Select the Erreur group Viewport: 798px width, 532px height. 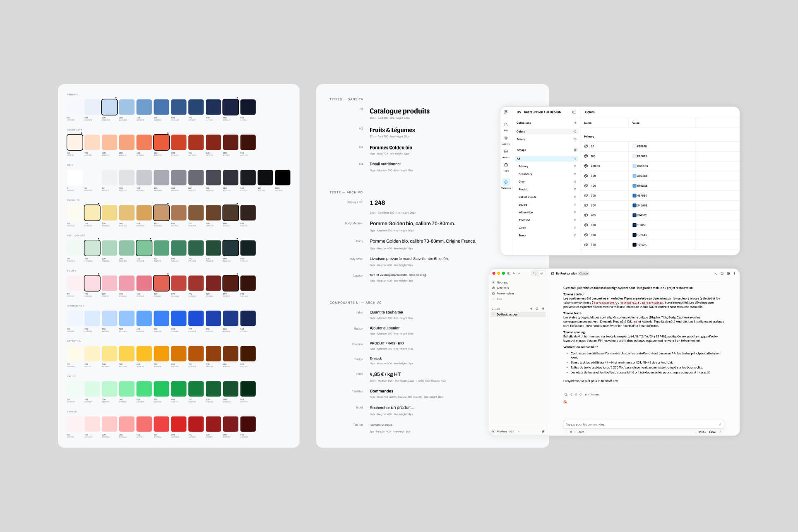point(546,236)
